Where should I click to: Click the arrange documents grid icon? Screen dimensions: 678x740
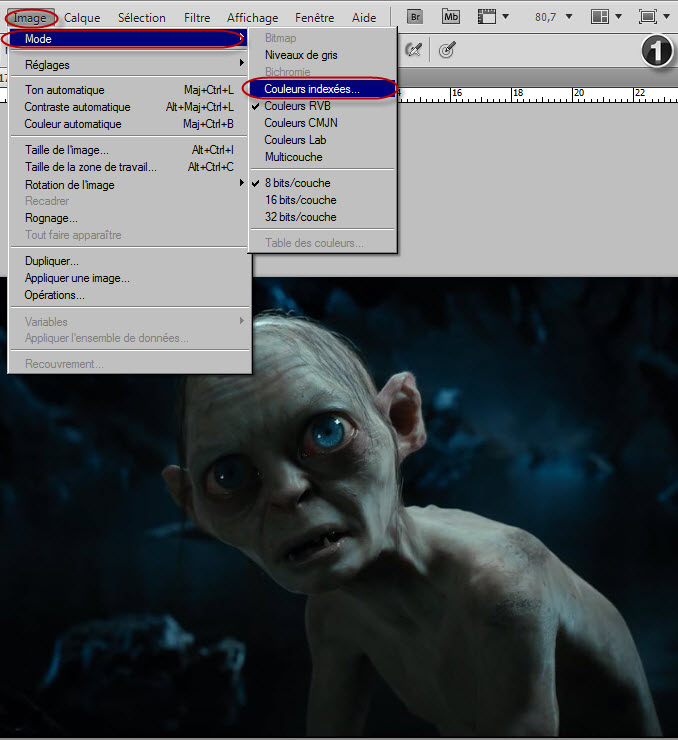pyautogui.click(x=600, y=17)
